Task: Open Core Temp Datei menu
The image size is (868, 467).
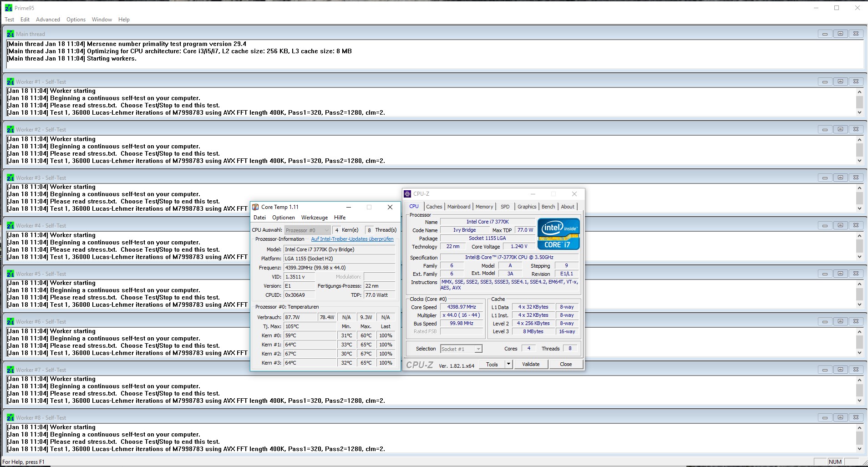Action: (x=259, y=218)
